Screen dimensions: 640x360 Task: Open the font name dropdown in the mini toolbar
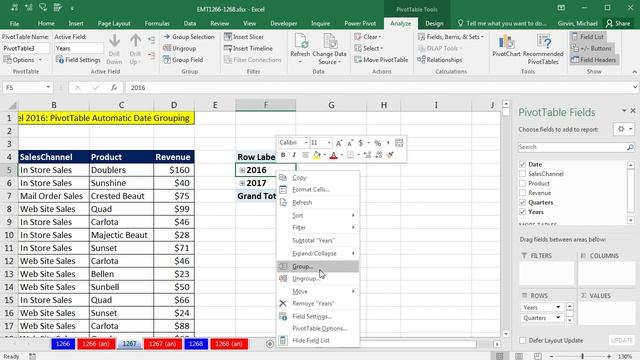pos(306,143)
